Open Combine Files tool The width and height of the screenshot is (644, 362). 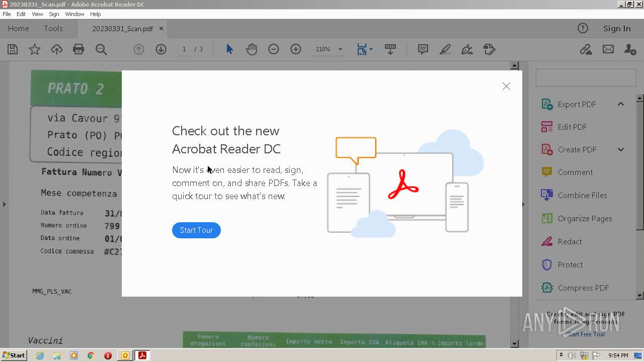(582, 195)
